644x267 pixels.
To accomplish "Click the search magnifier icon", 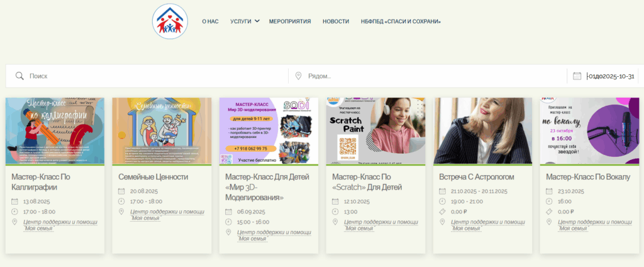I will point(19,76).
